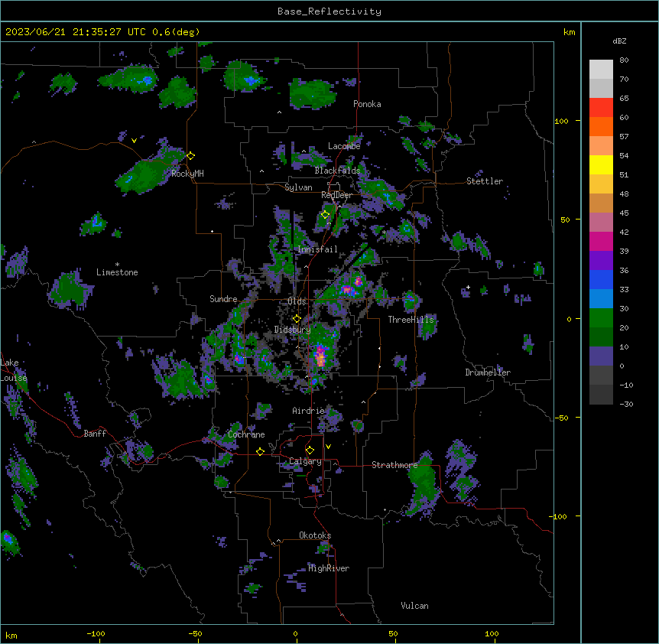659x644 pixels.
Task: Click the Blackfalds map label
Action: 337,171
